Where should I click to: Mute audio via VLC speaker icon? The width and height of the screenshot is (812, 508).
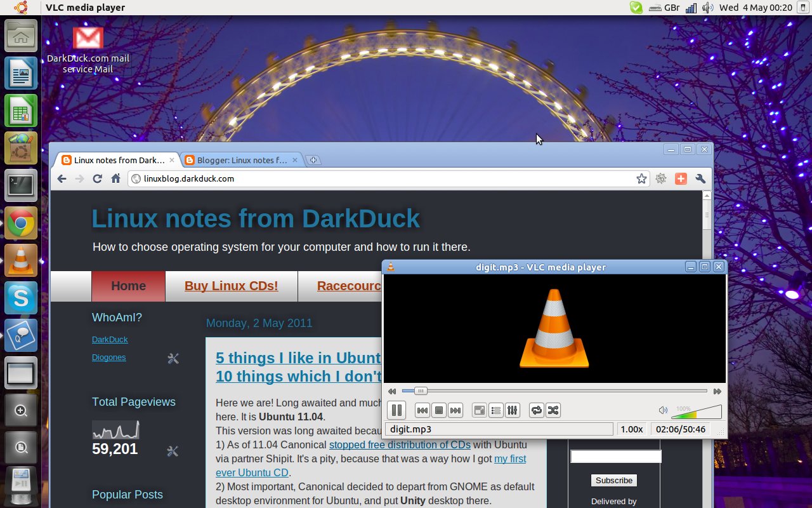click(663, 411)
